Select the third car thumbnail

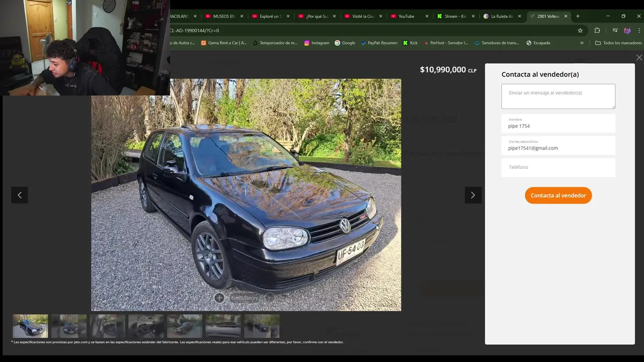[107, 326]
